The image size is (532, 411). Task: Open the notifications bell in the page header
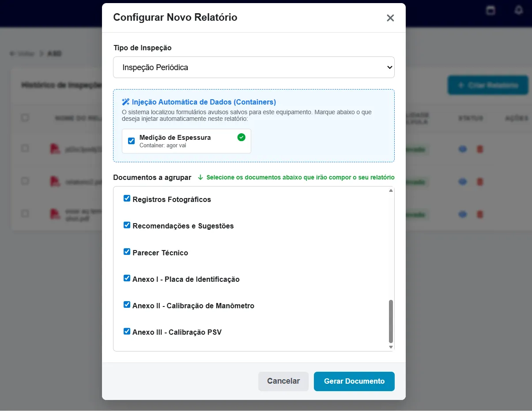519,10
